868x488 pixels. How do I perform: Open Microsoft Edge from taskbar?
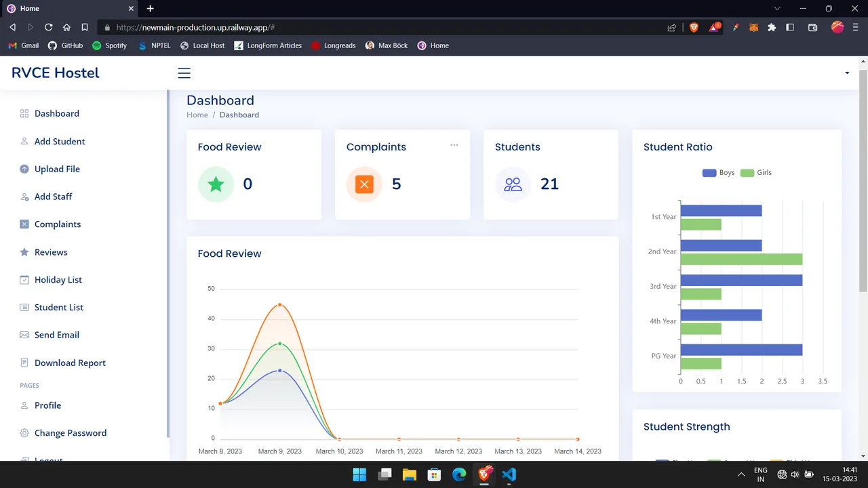459,474
